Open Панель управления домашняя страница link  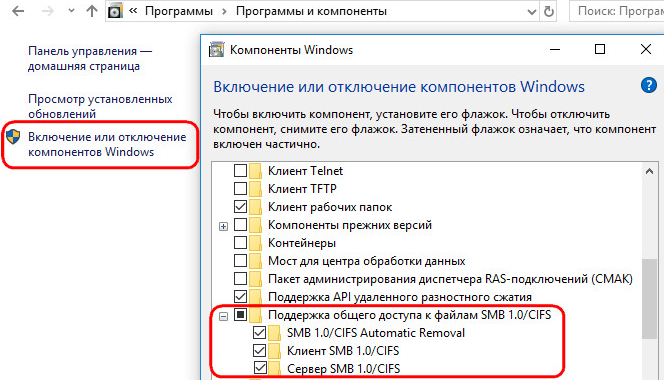[90, 58]
